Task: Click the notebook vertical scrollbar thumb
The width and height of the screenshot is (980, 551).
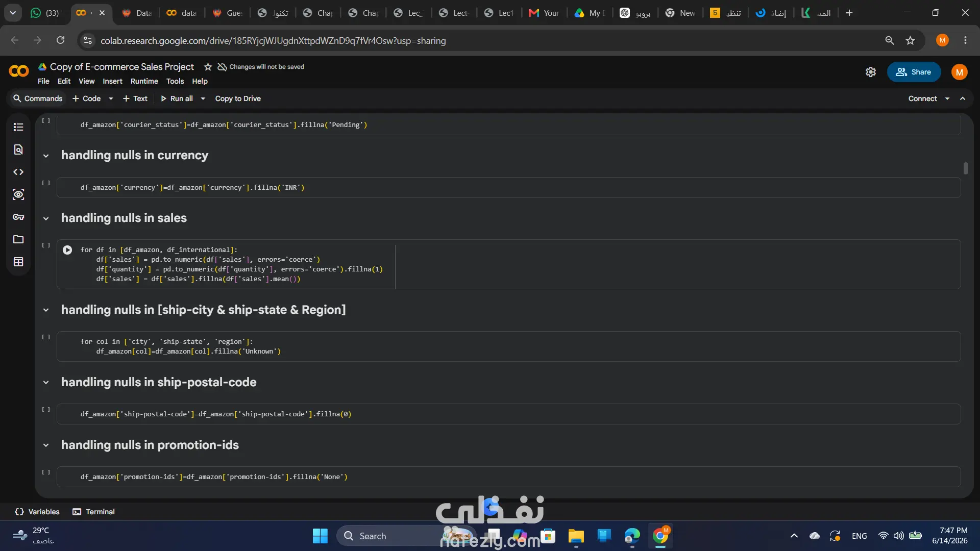Action: 965,168
